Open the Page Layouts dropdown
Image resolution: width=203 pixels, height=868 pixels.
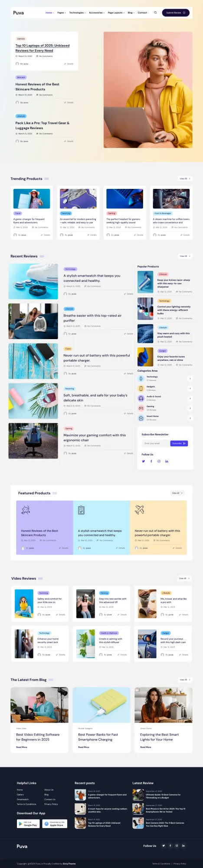[116, 13]
